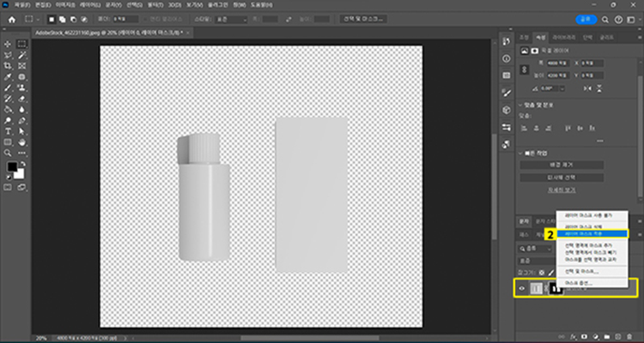
Task: Open more align options three dots
Action: (600, 141)
